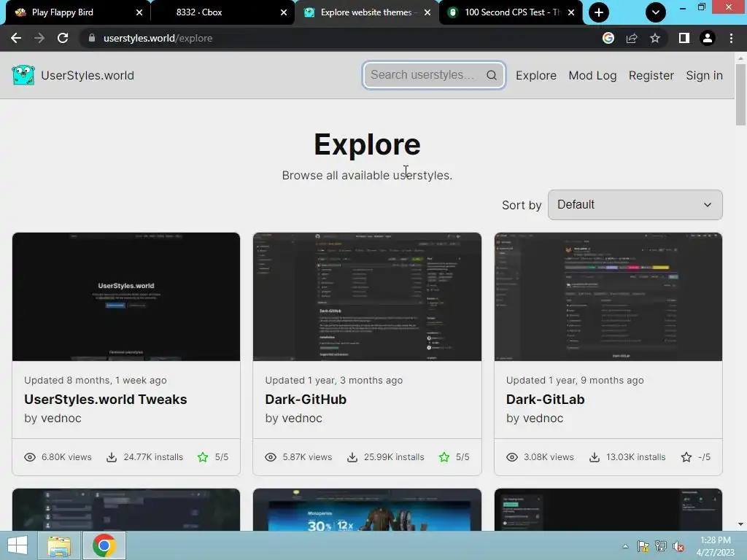Click installs download icon on Dark-GitHub card
Viewport: 747px width, 560px height.
[352, 457]
